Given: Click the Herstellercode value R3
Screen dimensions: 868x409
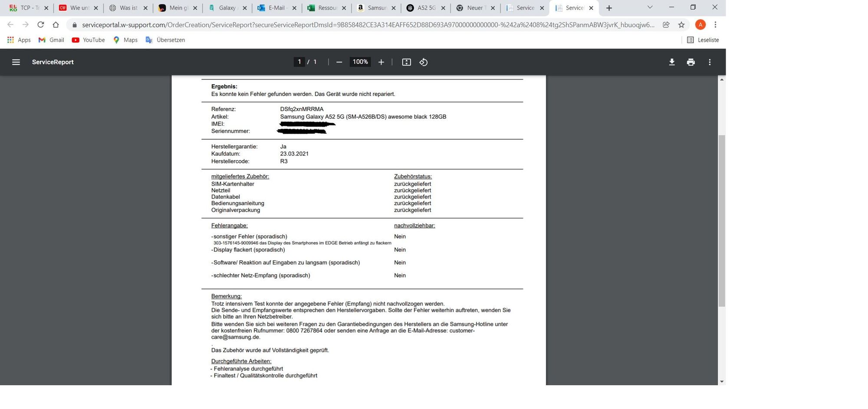Looking at the screenshot, I should (x=284, y=161).
